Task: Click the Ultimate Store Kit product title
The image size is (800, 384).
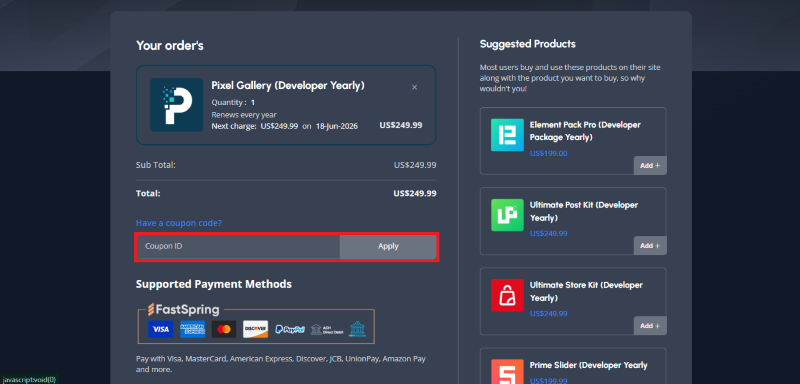Action: pos(586,291)
